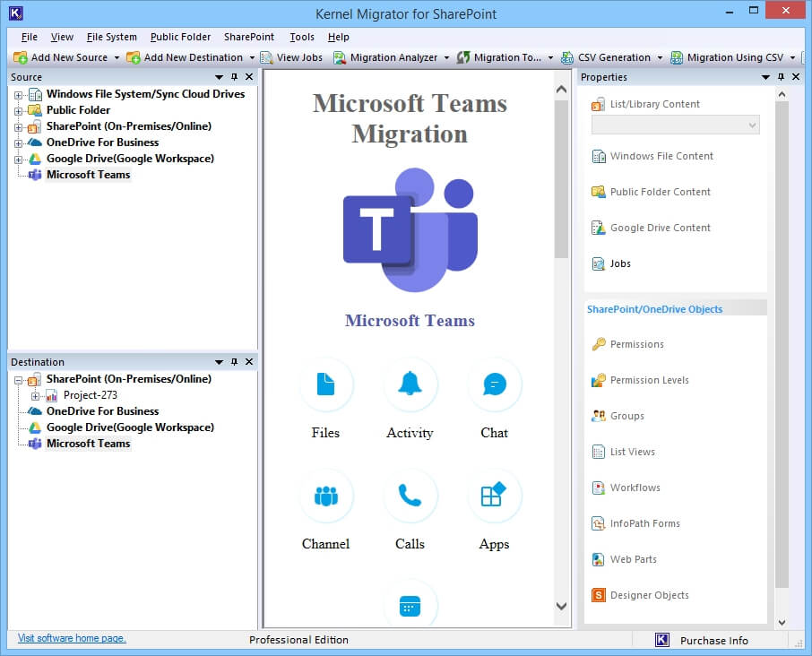This screenshot has height=656, width=812.
Task: Select the SharePoint/OneDrive Objects section header
Action: click(676, 309)
